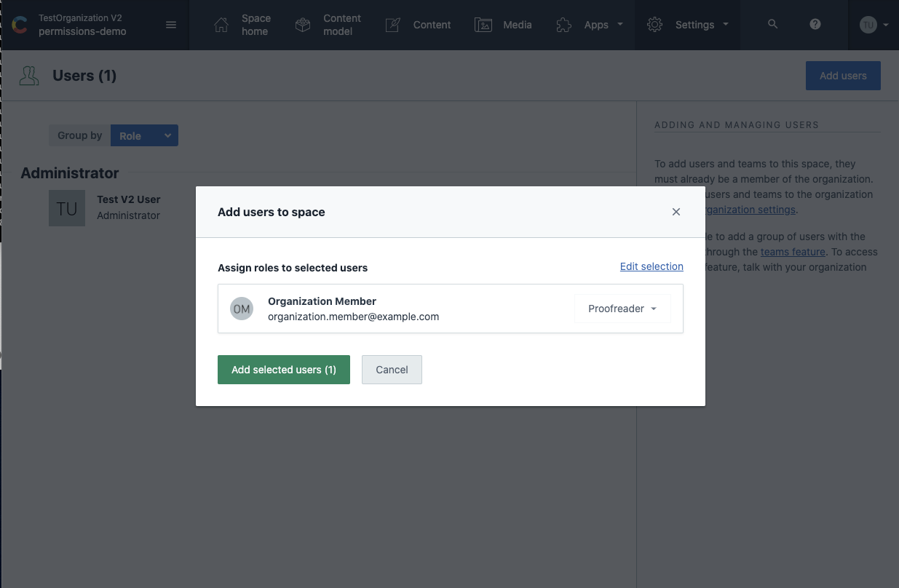The width and height of the screenshot is (899, 588).
Task: Click Administrator role under Test V2 User
Action: pos(128,215)
